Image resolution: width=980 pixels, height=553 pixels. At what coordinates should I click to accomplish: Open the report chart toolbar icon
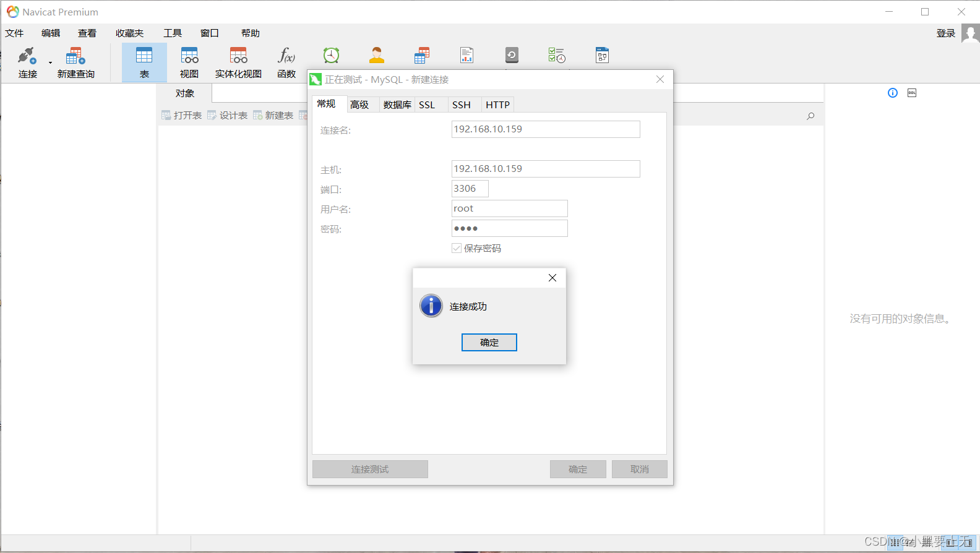click(x=467, y=56)
